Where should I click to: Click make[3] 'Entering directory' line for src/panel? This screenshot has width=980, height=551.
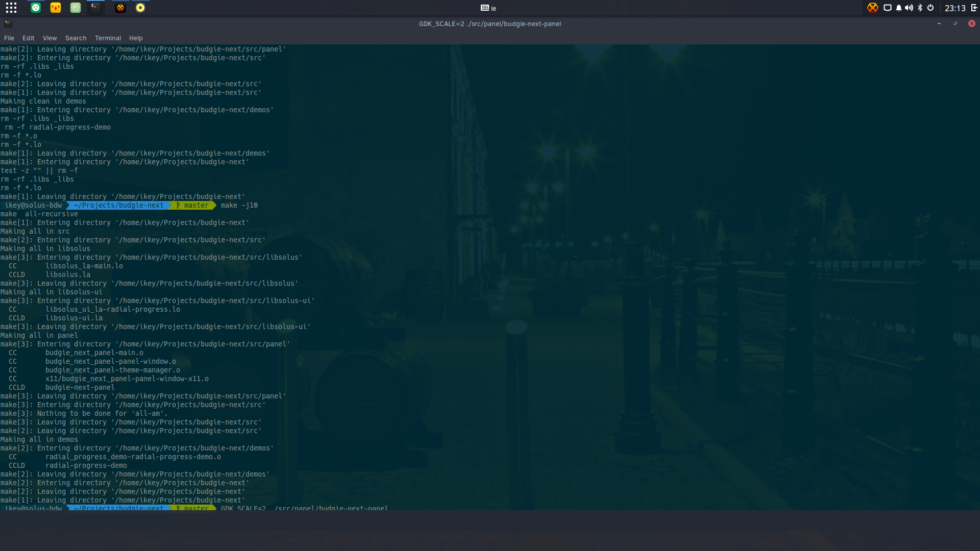(145, 344)
